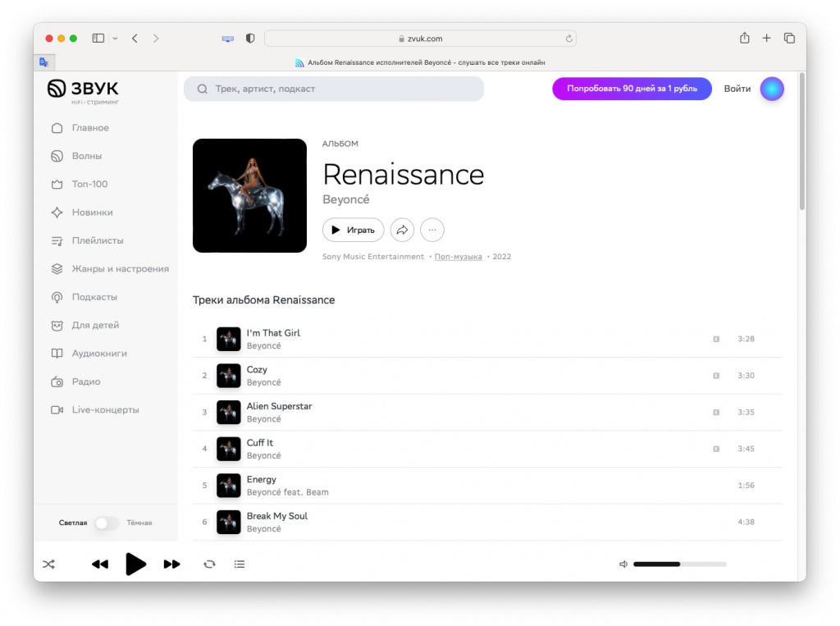Viewport: 840px width, 626px height.
Task: Click the page vertical scrollbar
Action: pos(802,142)
